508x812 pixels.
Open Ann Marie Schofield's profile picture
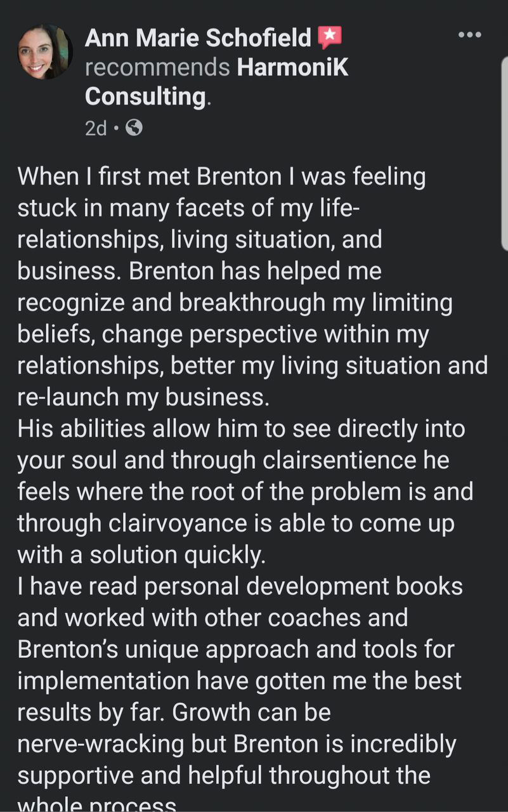pyautogui.click(x=44, y=52)
